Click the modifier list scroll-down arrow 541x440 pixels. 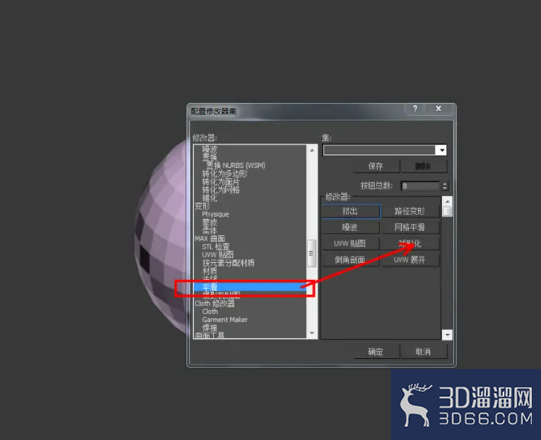point(312,333)
